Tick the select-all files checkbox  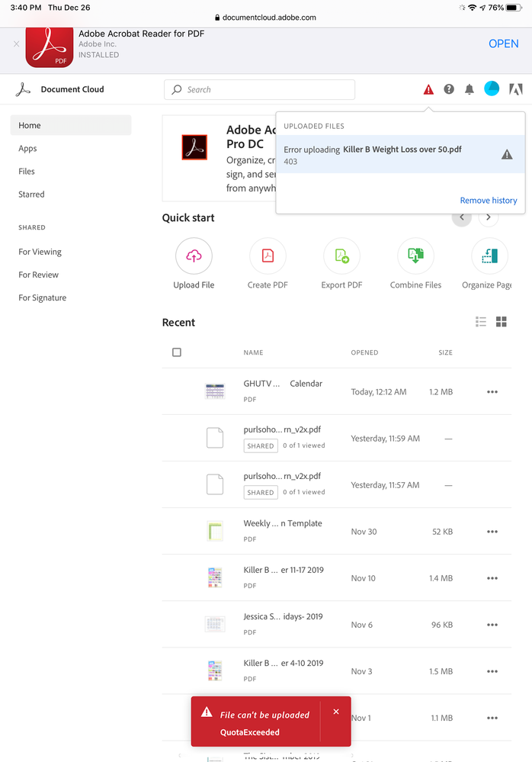177,352
